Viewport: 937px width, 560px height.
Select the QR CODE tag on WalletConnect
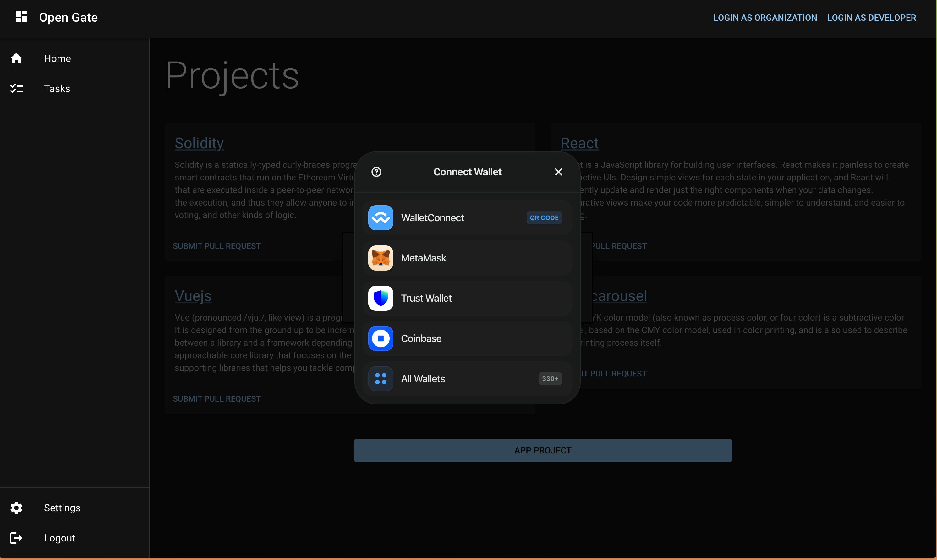click(x=544, y=218)
